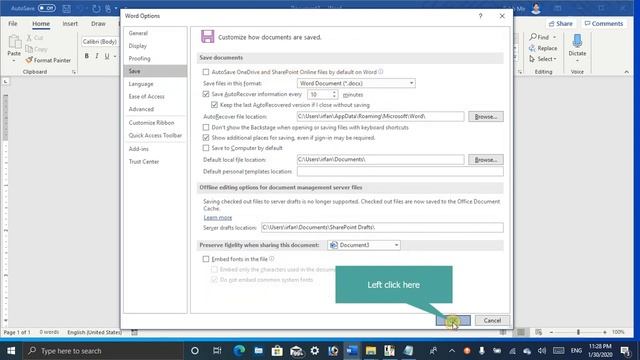The image size is (640, 360).
Task: Collapse the ribbon with chevron
Action: (627, 72)
